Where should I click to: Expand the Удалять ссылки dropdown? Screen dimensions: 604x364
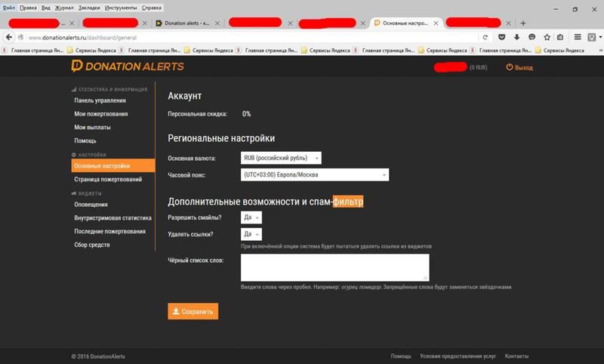[251, 234]
